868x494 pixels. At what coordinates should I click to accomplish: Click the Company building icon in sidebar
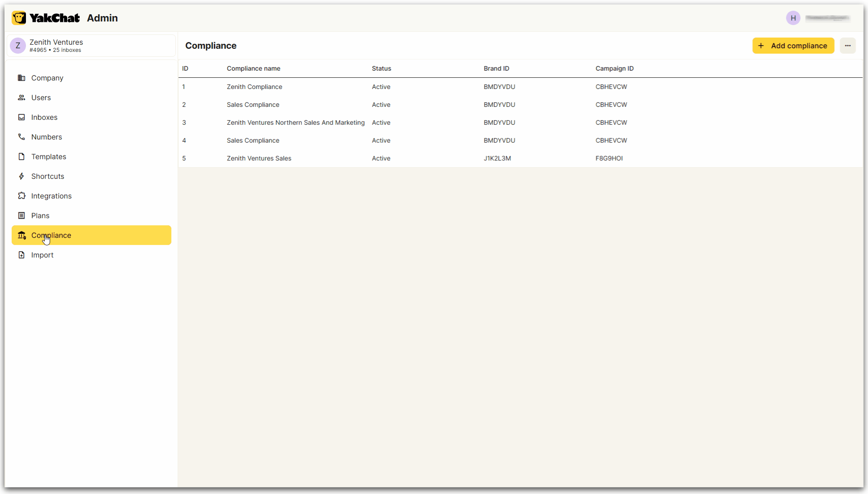tap(21, 78)
